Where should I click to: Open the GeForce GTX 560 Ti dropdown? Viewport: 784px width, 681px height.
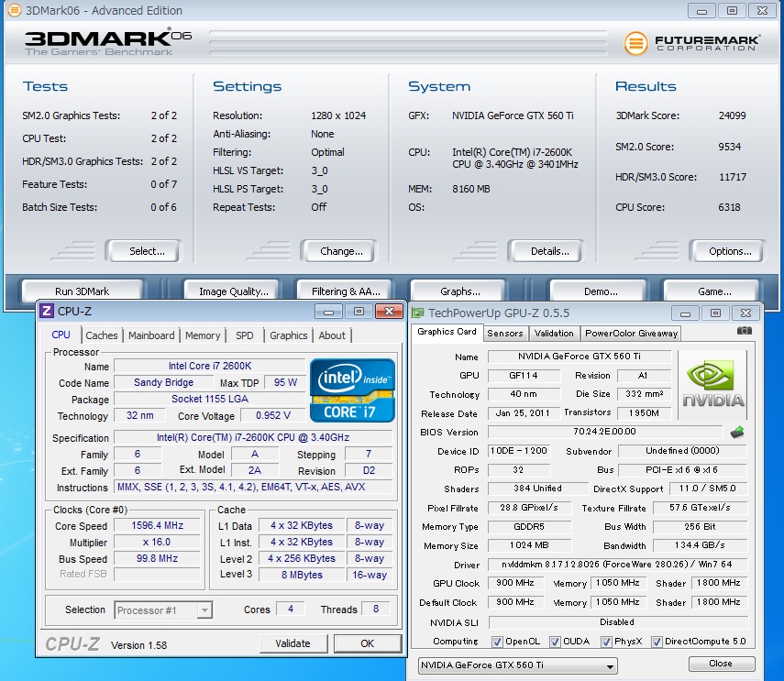tap(517, 665)
